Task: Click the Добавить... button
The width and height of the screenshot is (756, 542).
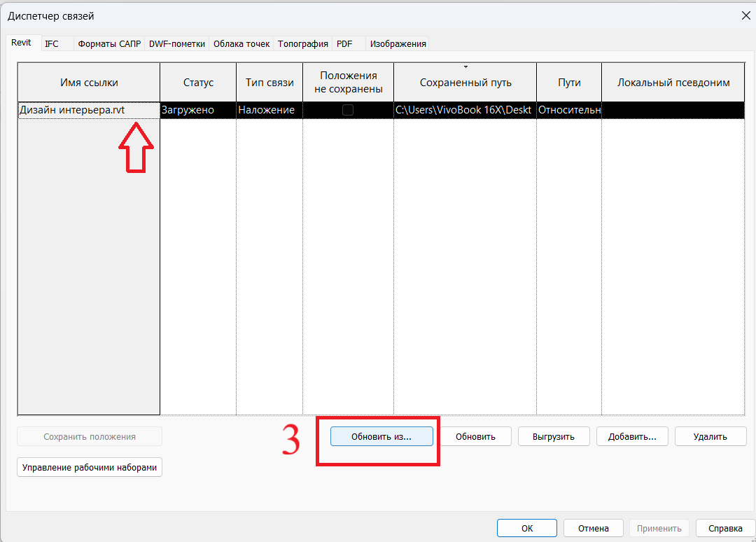Action: tap(632, 436)
